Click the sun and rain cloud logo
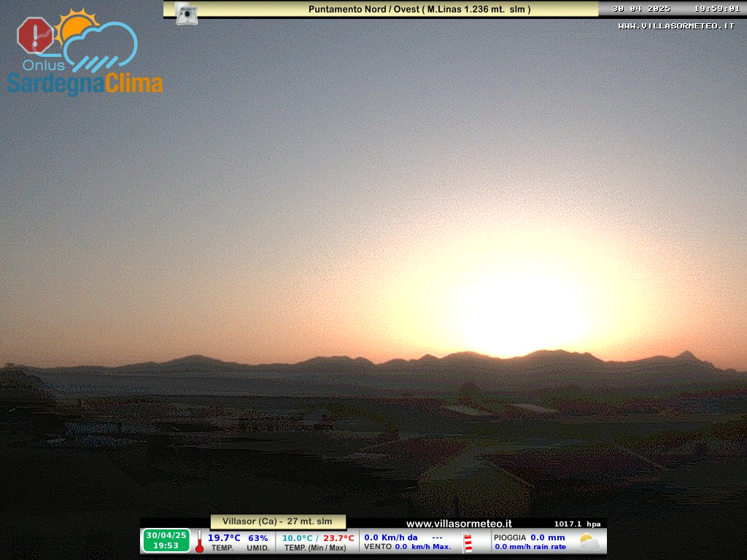 (x=96, y=41)
